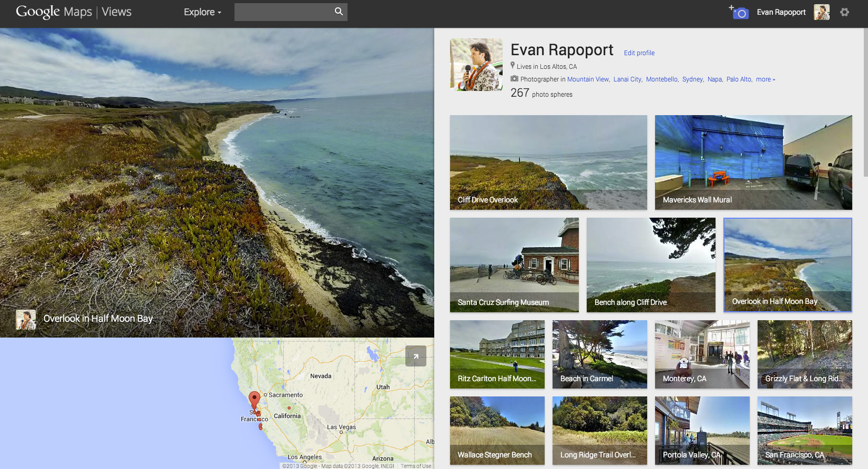Open the settings gear icon
Screen dimensions: 868x469
(x=844, y=12)
